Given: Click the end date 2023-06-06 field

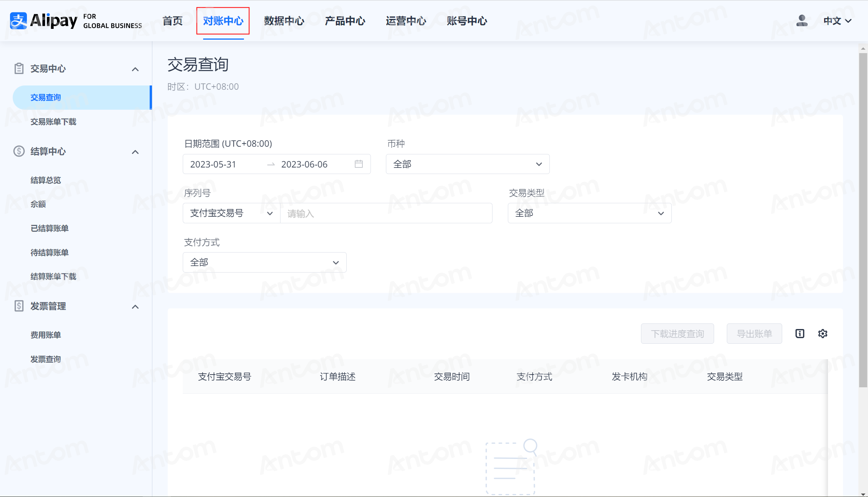Looking at the screenshot, I should click(304, 164).
